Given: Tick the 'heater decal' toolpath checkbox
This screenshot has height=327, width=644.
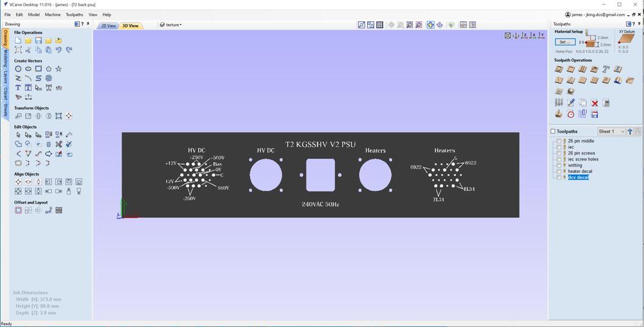Looking at the screenshot, I should click(559, 171).
